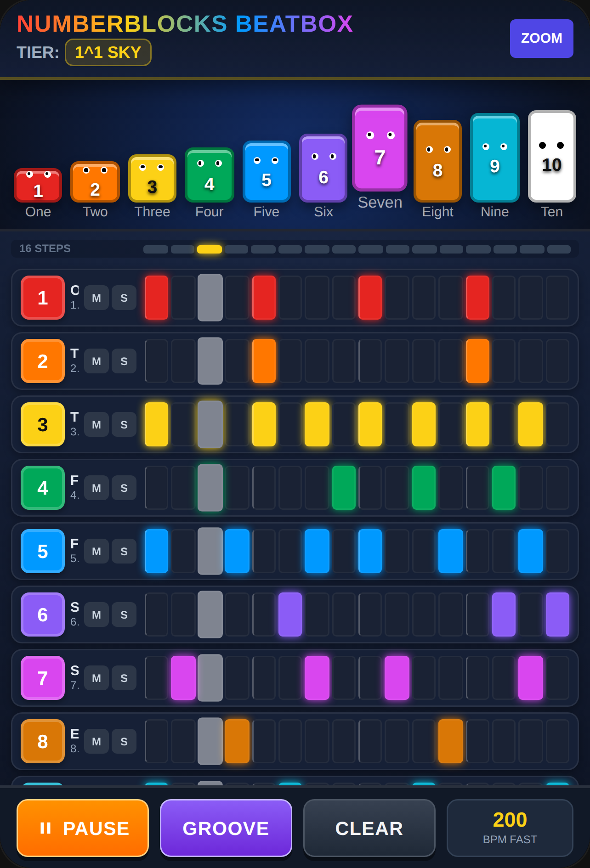Click the 16 STEPS label
590x868 pixels.
point(45,248)
